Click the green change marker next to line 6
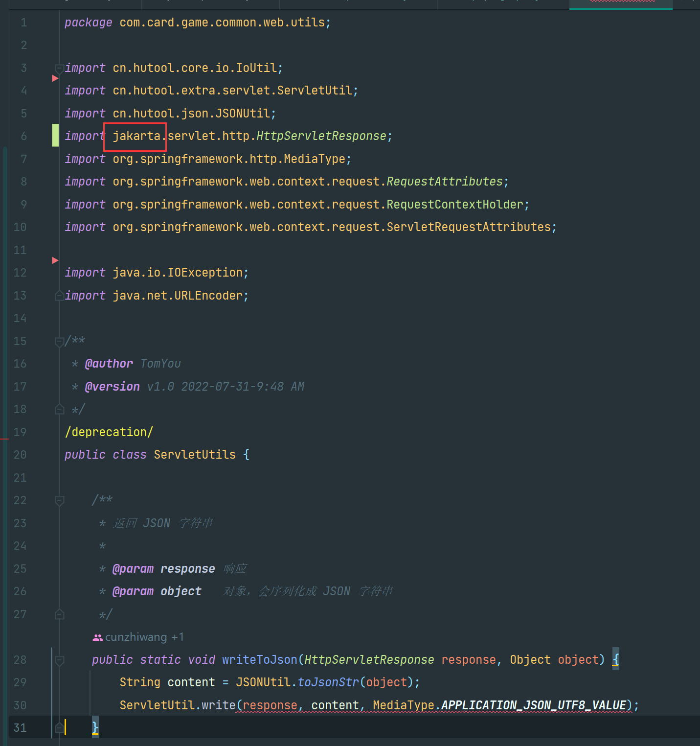This screenshot has width=700, height=746. click(x=55, y=136)
